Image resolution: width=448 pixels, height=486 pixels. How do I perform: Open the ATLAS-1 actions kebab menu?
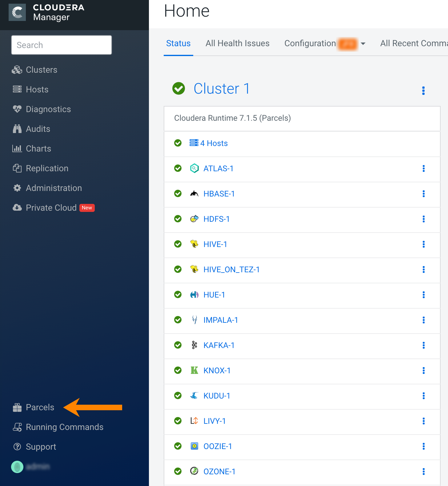[424, 168]
